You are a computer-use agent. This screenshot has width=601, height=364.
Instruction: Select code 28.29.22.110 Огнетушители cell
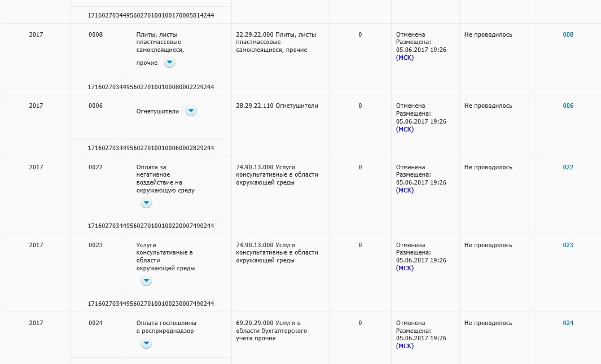(277, 106)
